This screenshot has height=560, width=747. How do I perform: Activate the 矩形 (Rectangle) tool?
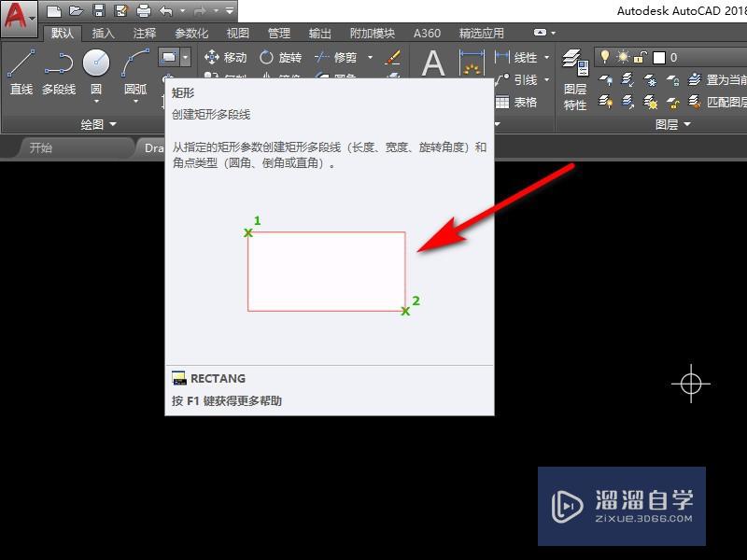(172, 58)
